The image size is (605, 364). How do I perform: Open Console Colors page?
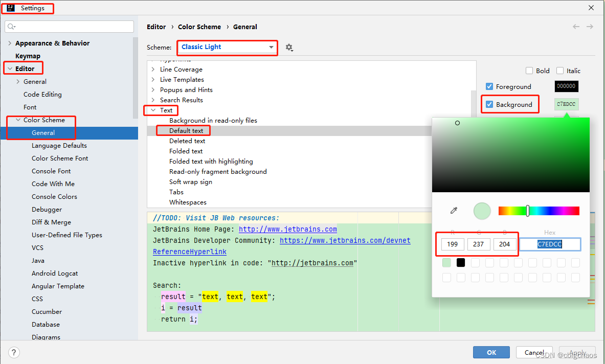[54, 197]
